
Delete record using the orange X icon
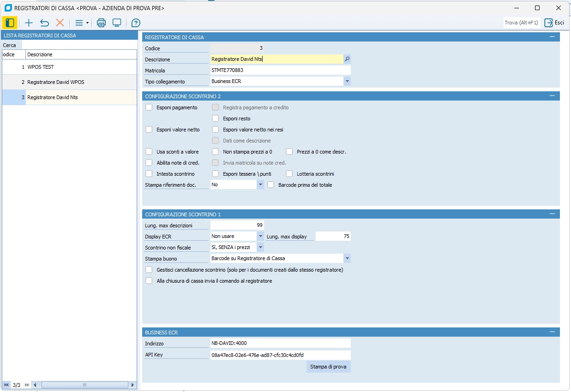tap(60, 23)
